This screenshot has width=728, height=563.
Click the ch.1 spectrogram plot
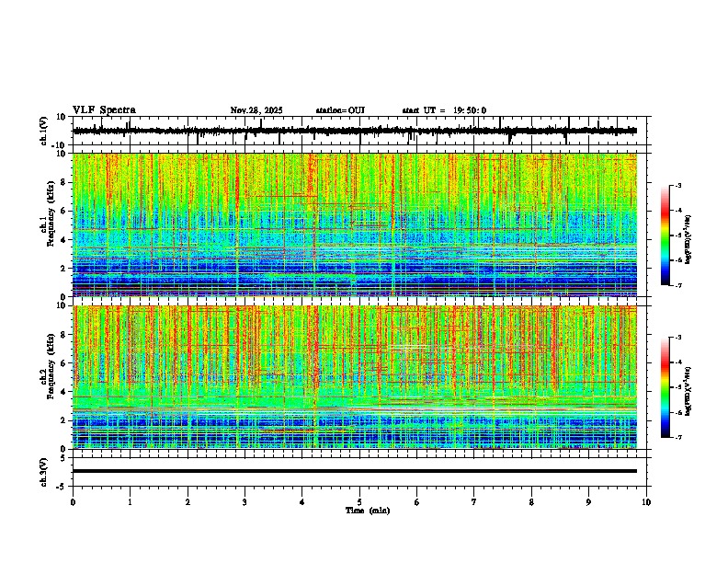coord(355,224)
